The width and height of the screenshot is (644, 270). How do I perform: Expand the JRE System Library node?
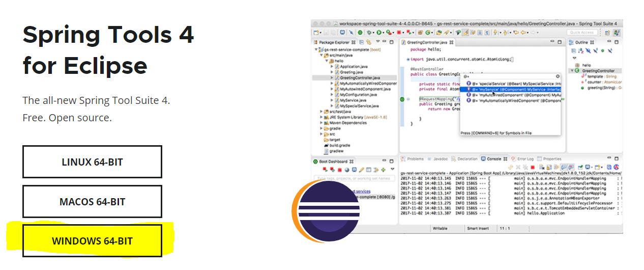pos(321,117)
